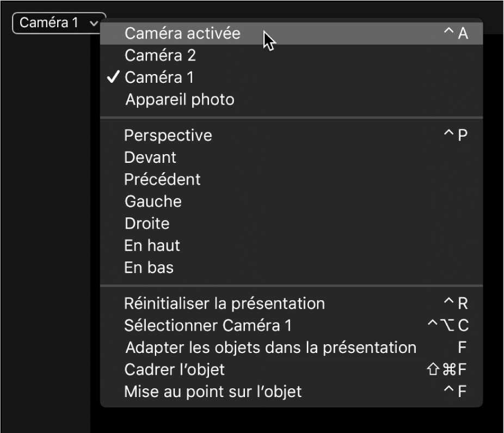
Task: Switch to the Droite view
Action: pyautogui.click(x=147, y=223)
